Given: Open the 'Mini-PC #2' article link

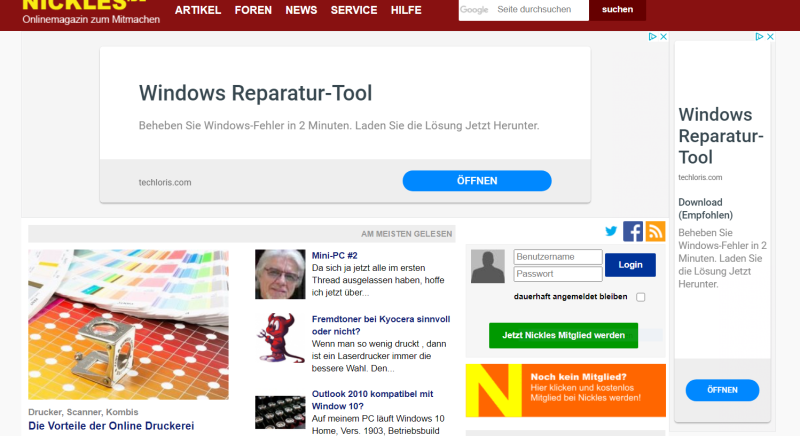Looking at the screenshot, I should [x=334, y=255].
